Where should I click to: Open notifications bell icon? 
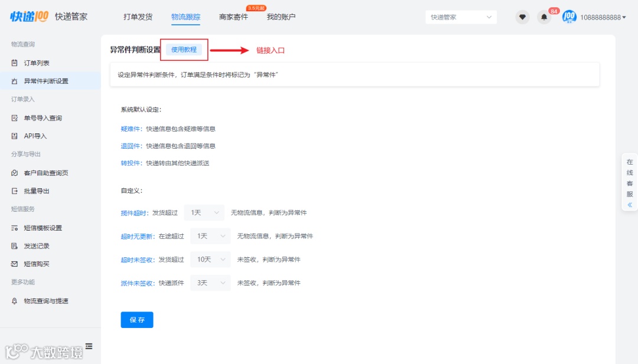coord(544,17)
